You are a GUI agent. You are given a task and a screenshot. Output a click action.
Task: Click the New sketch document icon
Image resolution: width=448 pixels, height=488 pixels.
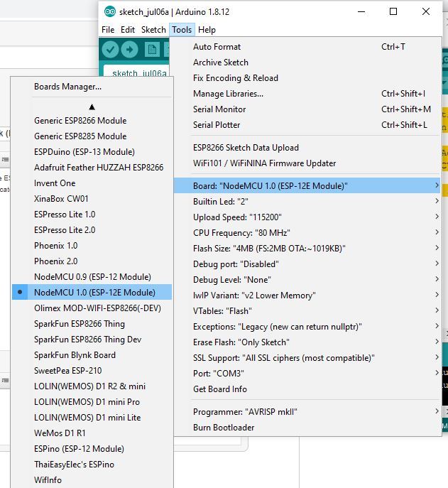[x=152, y=50]
